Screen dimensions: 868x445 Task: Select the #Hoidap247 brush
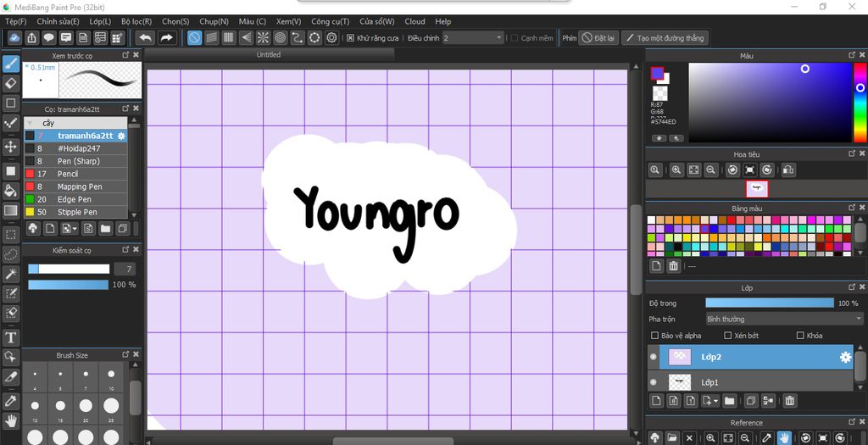point(75,148)
